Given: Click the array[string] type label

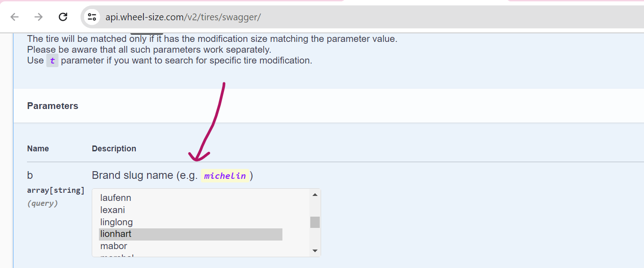Looking at the screenshot, I should pyautogui.click(x=56, y=190).
